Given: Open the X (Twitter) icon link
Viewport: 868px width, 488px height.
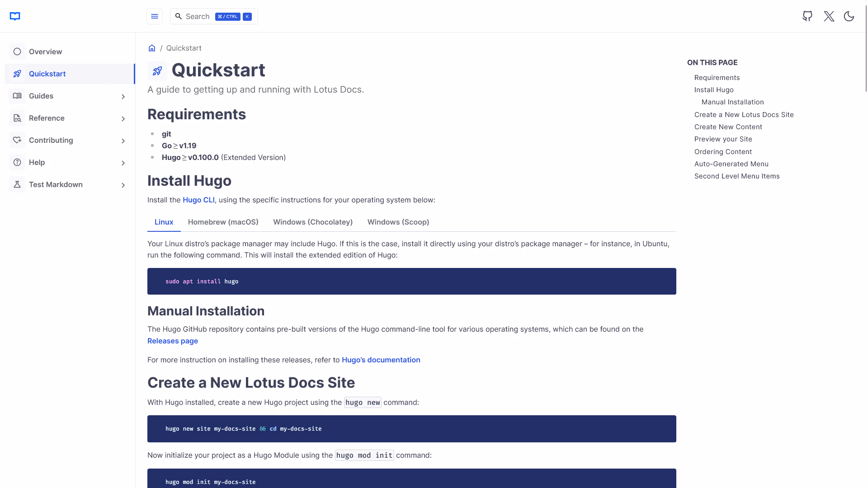Looking at the screenshot, I should coord(829,16).
